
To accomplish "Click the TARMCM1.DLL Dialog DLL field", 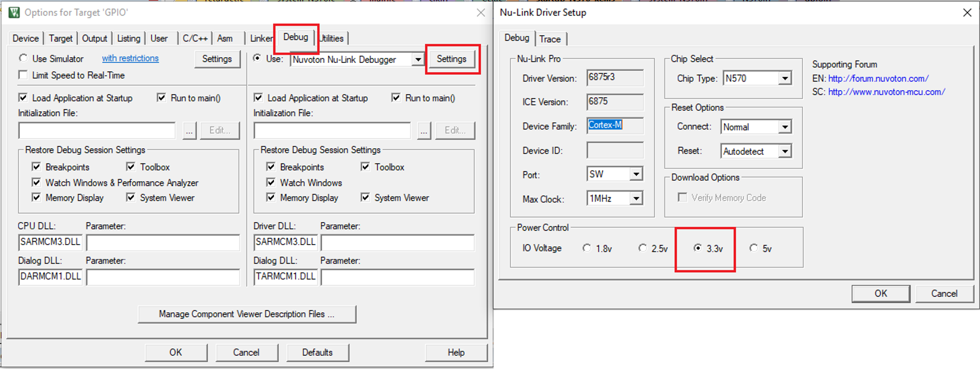I will click(x=286, y=277).
